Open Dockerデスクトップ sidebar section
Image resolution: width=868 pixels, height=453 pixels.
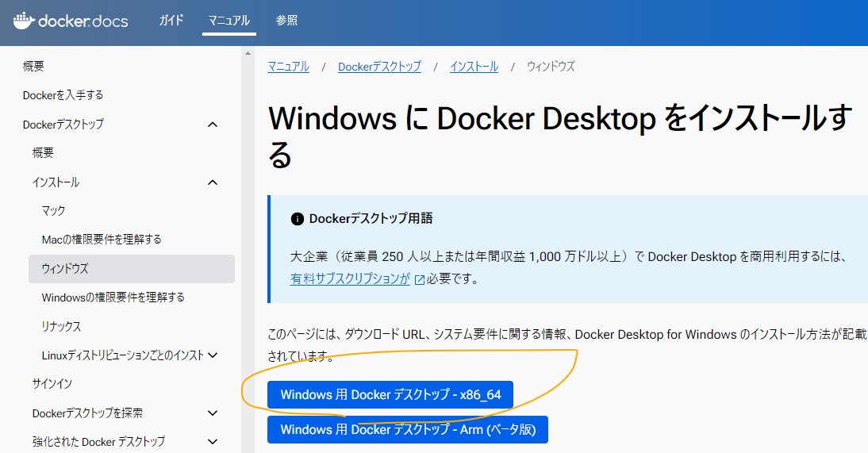click(63, 125)
